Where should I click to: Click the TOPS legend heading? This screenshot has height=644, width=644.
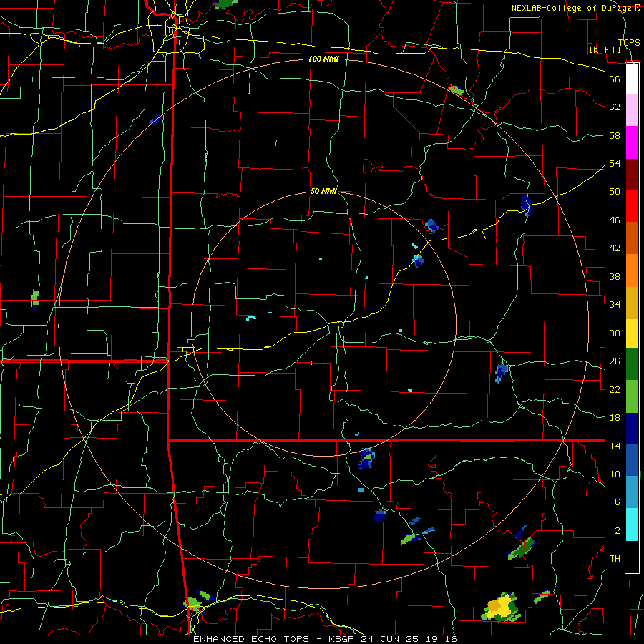(629, 42)
